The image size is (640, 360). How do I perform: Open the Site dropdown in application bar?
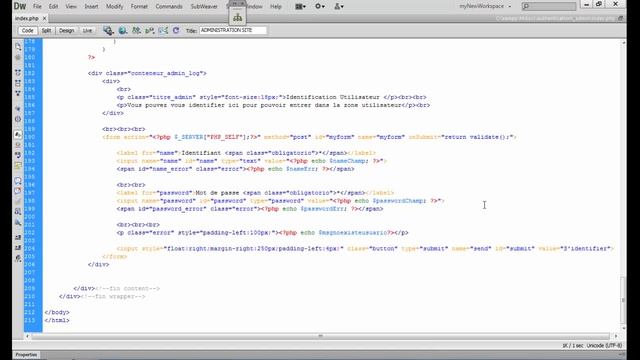click(339, 7)
